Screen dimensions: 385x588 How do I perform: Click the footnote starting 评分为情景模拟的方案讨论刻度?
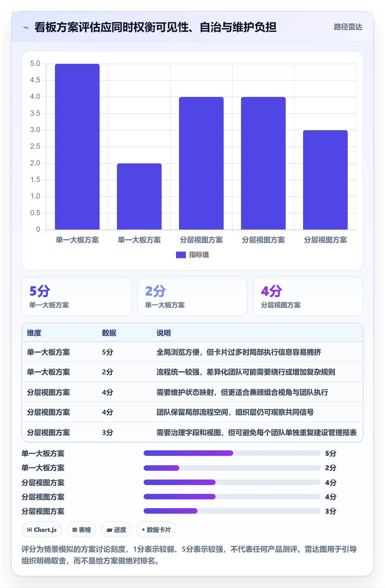click(x=189, y=555)
